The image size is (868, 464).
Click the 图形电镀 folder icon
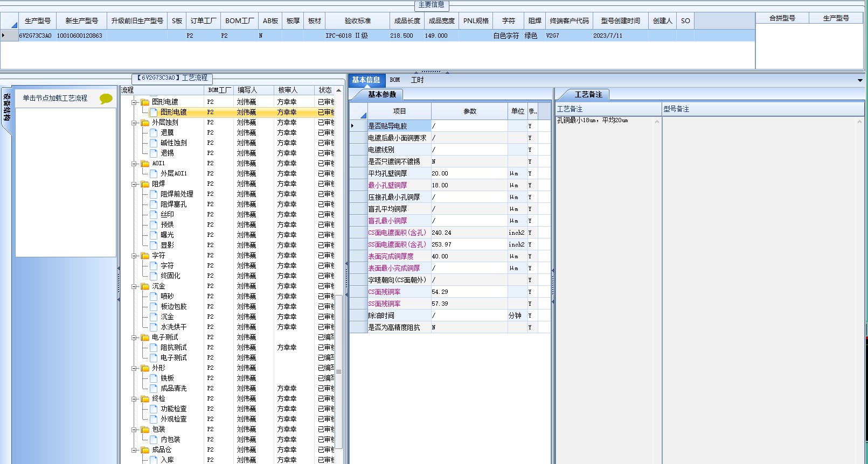click(x=145, y=102)
